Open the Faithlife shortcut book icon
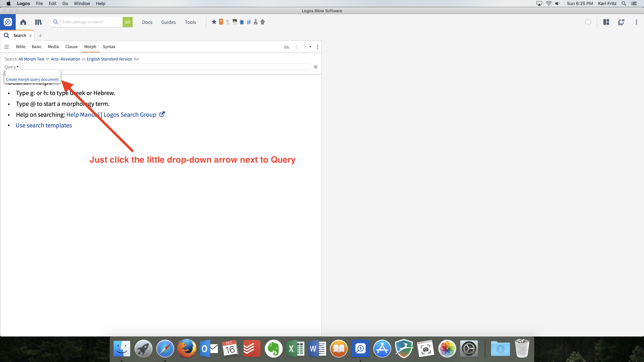The height and width of the screenshot is (362, 644). [x=228, y=22]
